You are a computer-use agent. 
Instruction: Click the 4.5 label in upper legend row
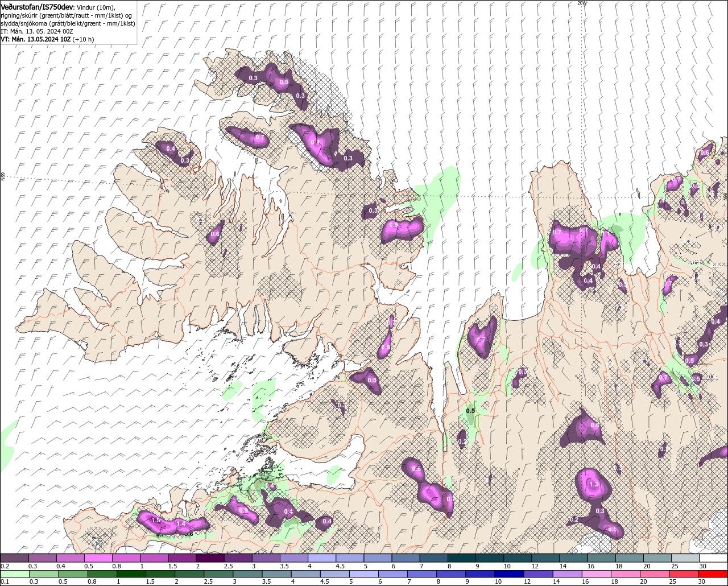(341, 566)
